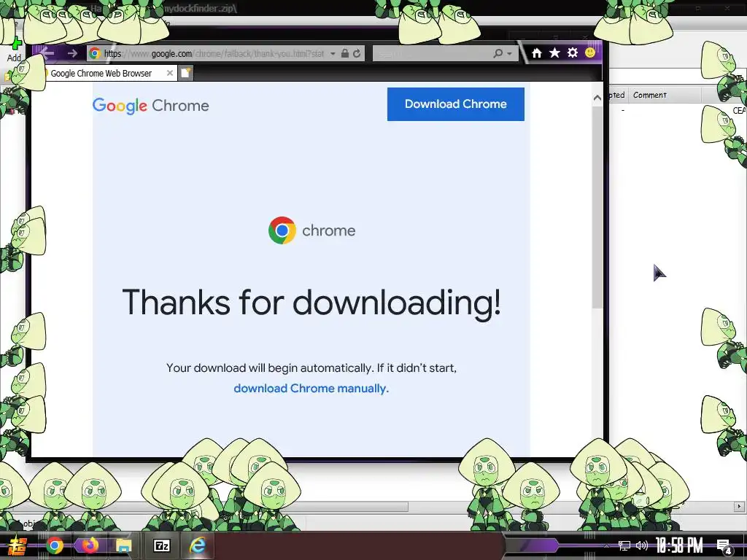Click the security lock icon in address bar

click(345, 53)
